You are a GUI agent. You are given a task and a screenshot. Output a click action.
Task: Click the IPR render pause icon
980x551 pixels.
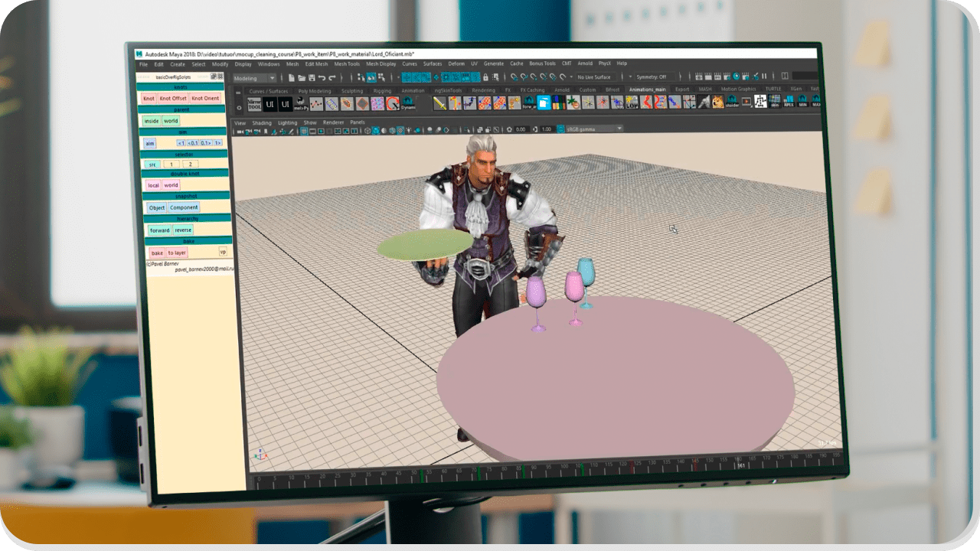click(x=764, y=77)
